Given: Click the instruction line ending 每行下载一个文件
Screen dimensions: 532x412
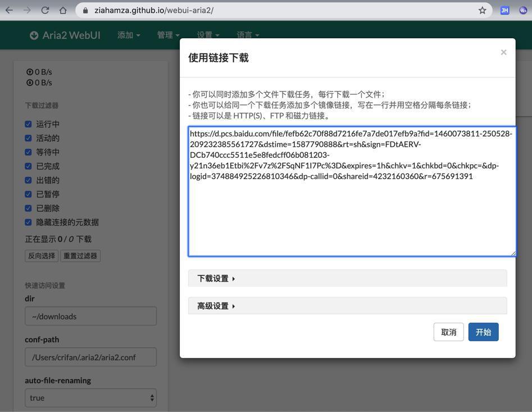Looking at the screenshot, I should (x=287, y=94).
